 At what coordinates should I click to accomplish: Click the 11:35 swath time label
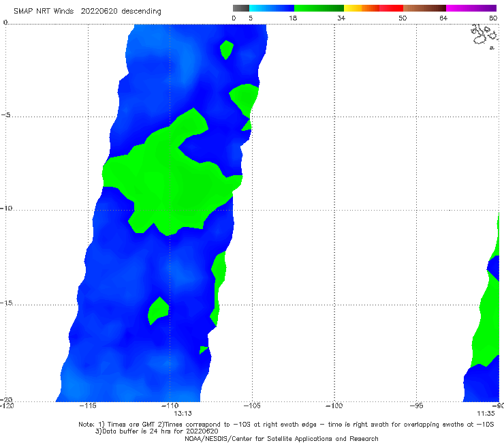[x=486, y=414]
